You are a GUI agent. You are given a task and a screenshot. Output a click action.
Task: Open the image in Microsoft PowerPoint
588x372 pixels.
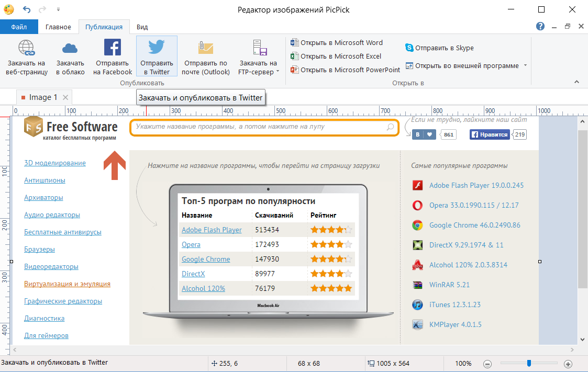coord(345,70)
